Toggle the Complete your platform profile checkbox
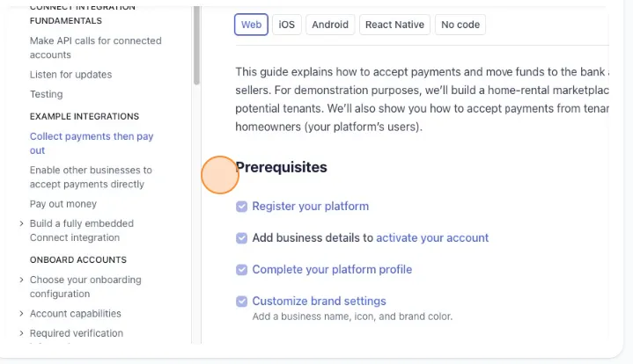 click(x=241, y=270)
